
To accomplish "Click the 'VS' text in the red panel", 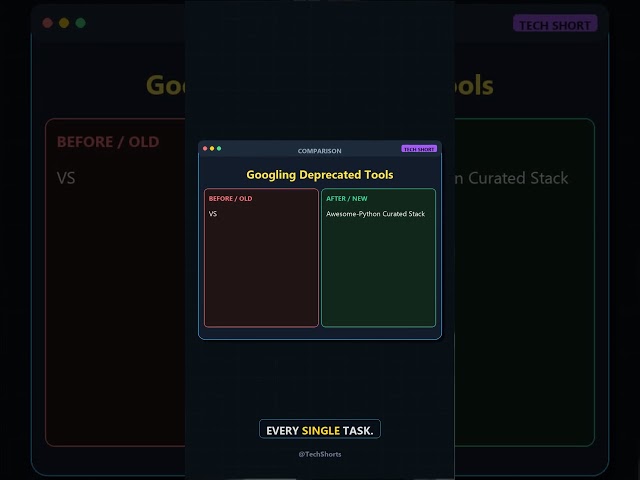I will coord(213,214).
